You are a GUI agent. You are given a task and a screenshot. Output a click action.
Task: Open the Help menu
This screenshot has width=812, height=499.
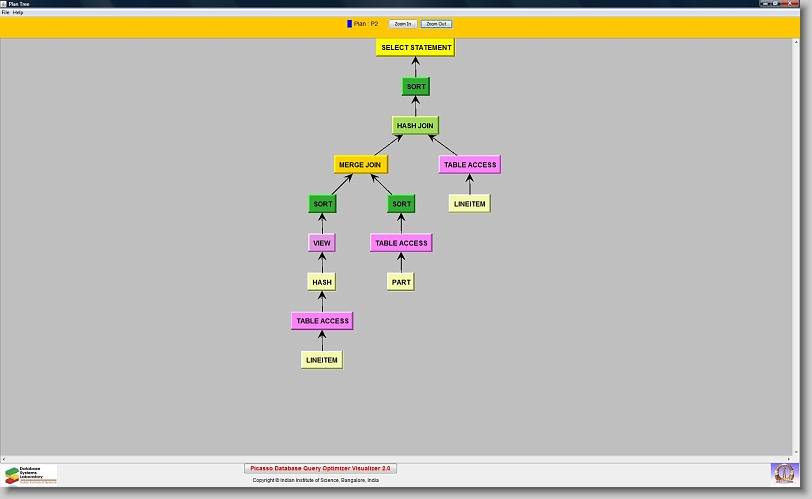pyautogui.click(x=18, y=12)
